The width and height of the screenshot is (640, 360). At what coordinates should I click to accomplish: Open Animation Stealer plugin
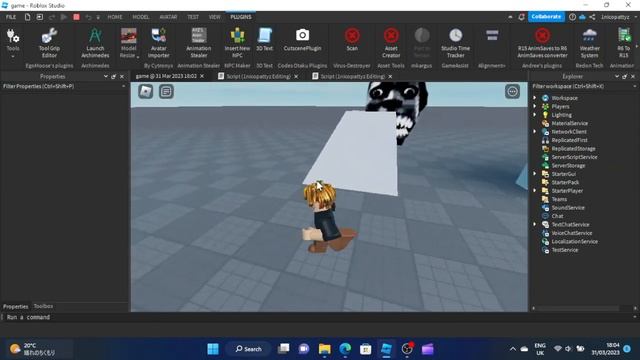199,43
